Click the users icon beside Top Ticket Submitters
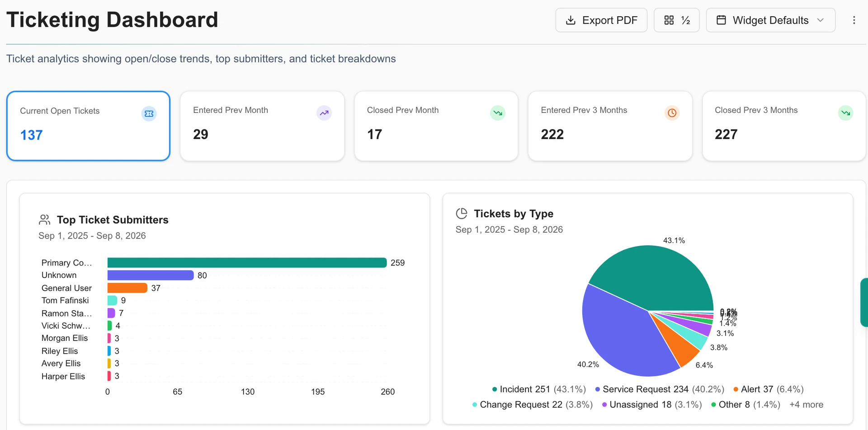This screenshot has width=868, height=430. click(44, 220)
